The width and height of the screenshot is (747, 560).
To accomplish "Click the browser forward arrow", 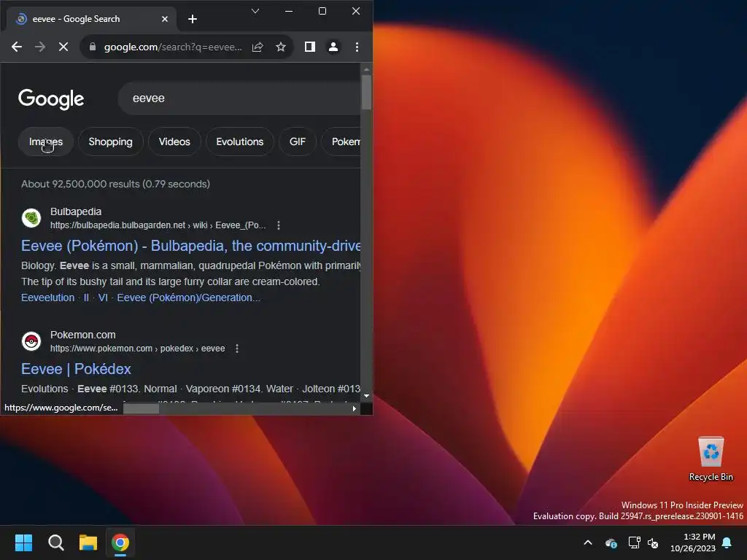I will [40, 47].
